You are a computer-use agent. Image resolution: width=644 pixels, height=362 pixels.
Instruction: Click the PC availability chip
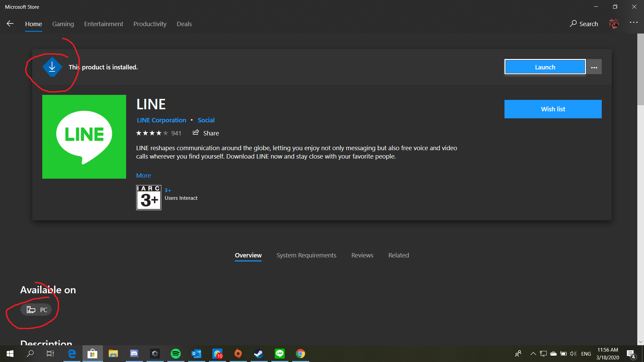pyautogui.click(x=36, y=310)
